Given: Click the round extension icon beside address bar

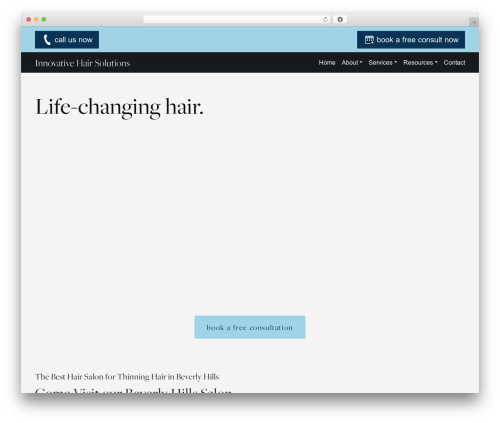Looking at the screenshot, I should (x=340, y=19).
